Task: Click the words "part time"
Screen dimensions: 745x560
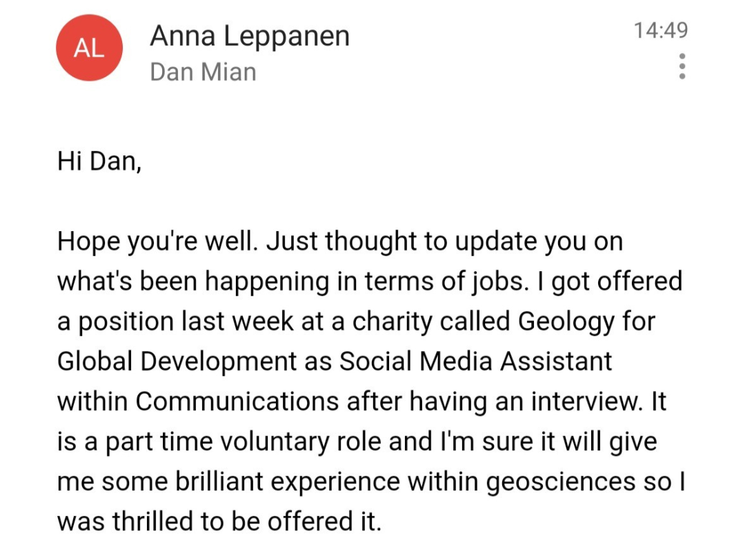Action: coord(140,441)
